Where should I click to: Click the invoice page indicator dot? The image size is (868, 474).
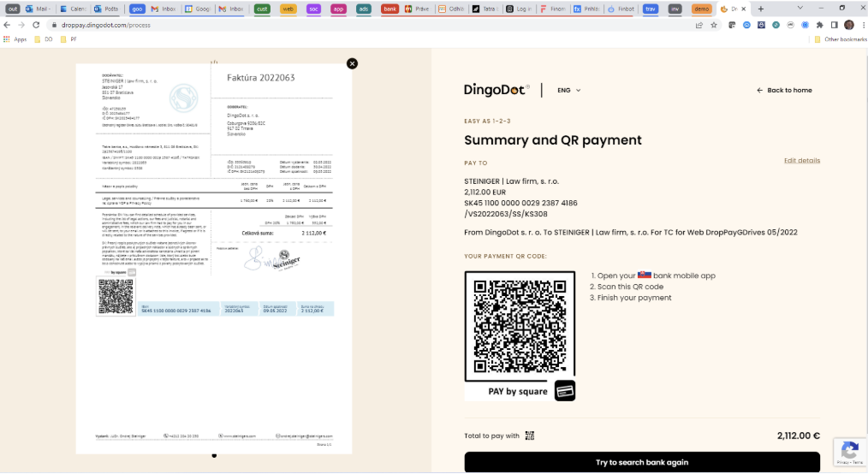[x=214, y=456]
